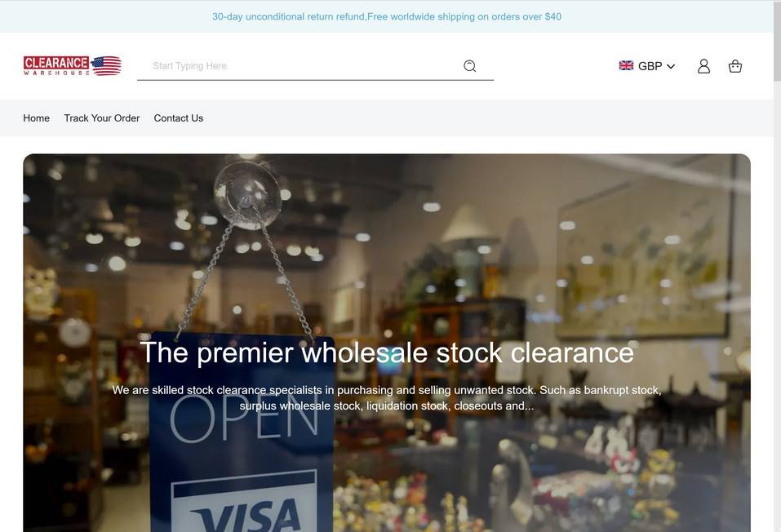Click the American flag in the logo
Screen dimensions: 781x532
[x=107, y=66]
